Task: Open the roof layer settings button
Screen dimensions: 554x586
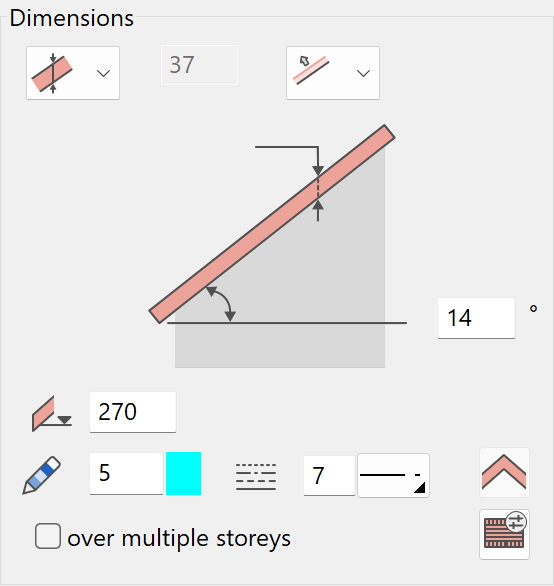Action: 504,534
